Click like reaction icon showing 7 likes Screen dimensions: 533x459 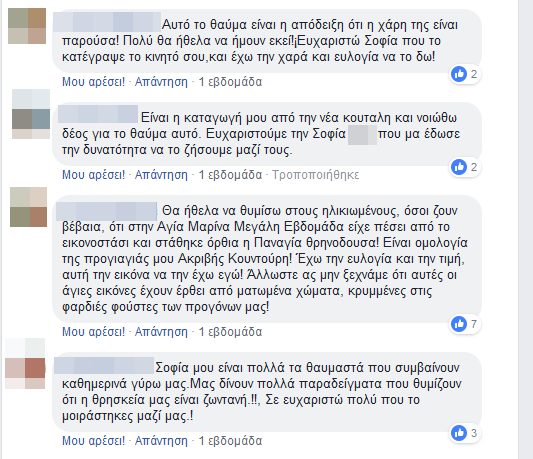459,324
